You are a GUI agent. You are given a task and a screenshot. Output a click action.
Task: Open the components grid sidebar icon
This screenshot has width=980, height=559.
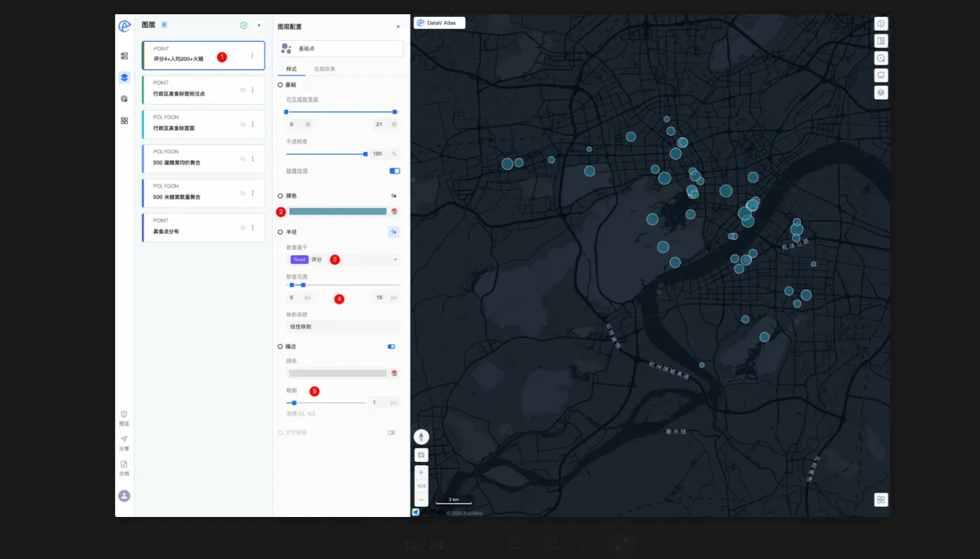pos(124,120)
